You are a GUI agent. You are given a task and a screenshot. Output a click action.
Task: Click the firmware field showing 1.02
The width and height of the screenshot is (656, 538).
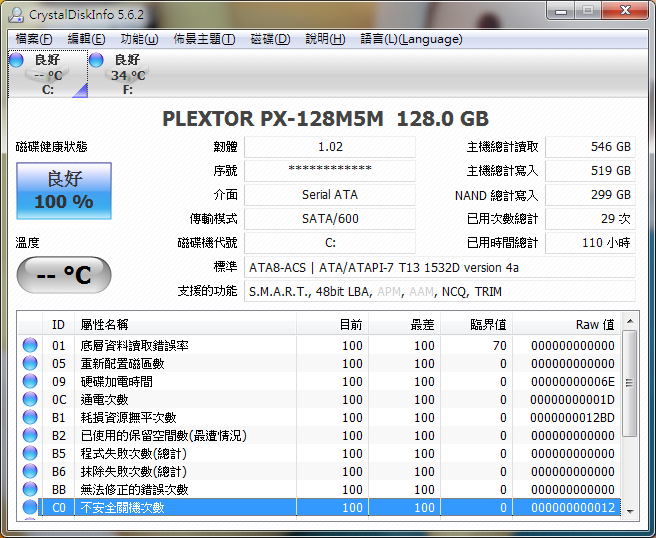pos(330,147)
